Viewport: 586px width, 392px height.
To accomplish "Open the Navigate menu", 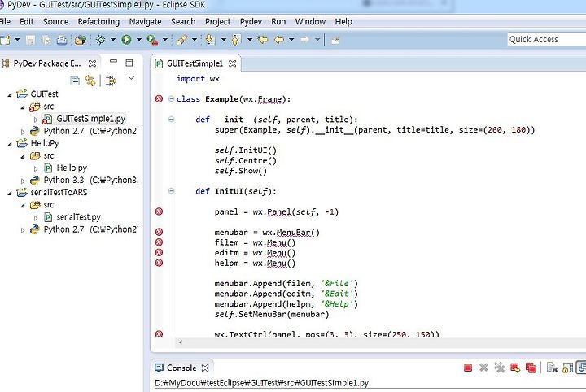I will click(x=146, y=22).
